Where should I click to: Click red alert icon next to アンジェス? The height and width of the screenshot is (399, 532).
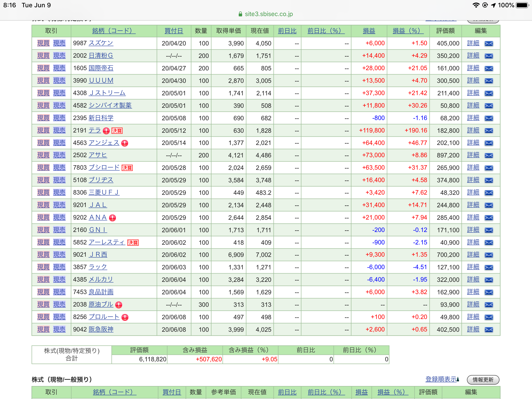(125, 143)
